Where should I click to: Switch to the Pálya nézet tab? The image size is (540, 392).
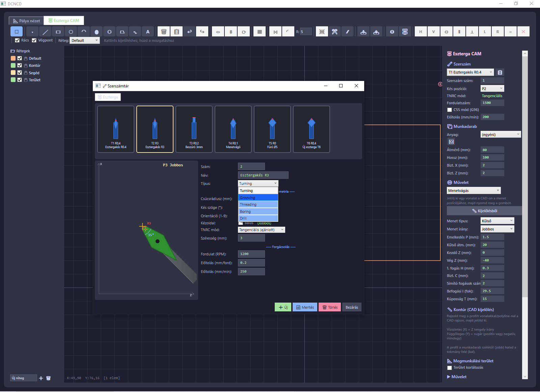click(26, 21)
